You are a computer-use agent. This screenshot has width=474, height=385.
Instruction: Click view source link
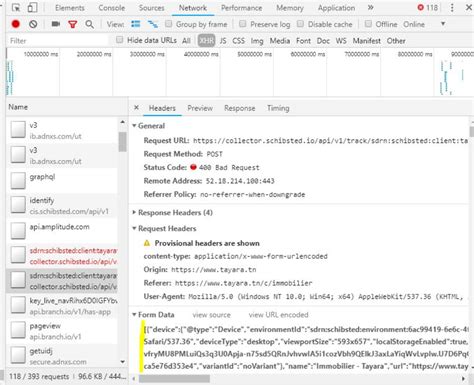211,315
